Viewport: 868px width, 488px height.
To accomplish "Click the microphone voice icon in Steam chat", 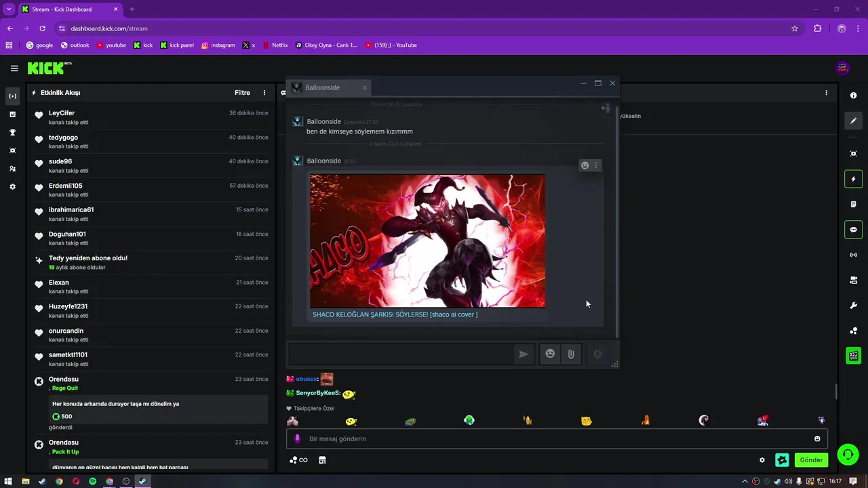I will [597, 354].
